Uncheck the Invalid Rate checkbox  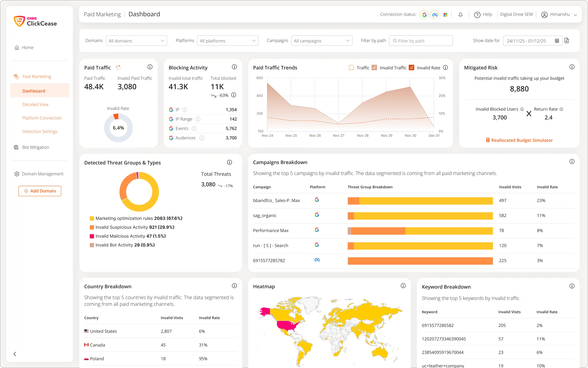(411, 67)
